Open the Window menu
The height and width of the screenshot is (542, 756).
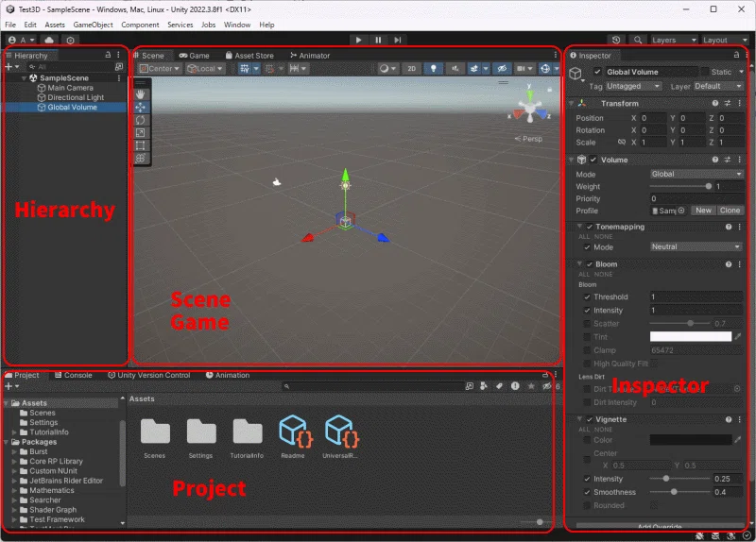coord(237,25)
